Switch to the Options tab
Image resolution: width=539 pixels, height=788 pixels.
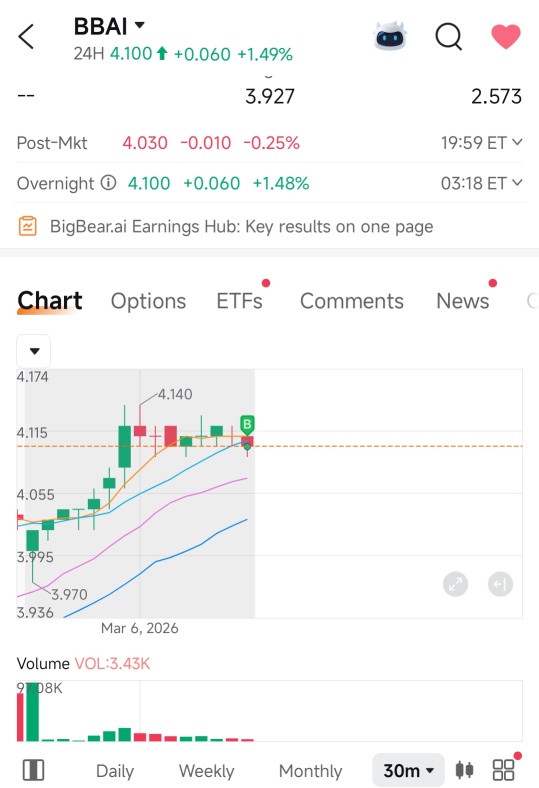click(x=148, y=301)
